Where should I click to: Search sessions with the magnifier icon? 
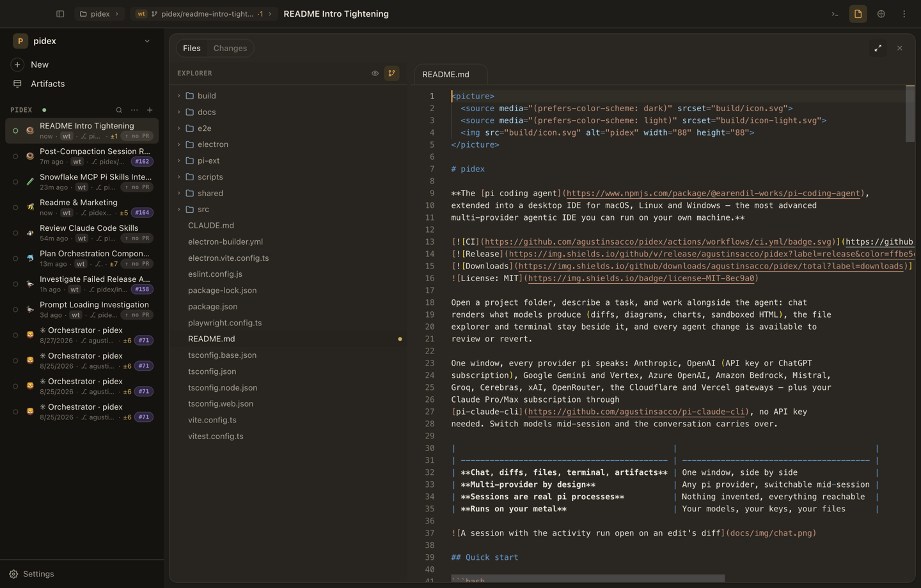coord(119,110)
